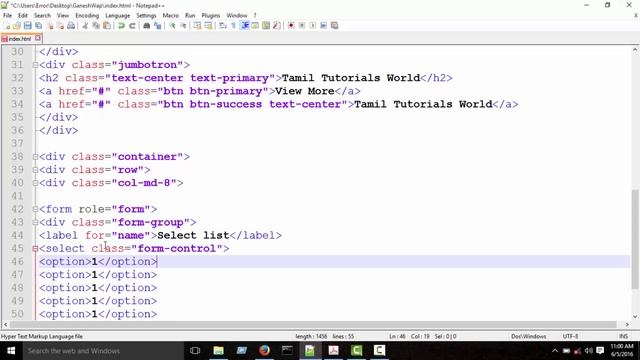Click the INS status bar indicator
The height and width of the screenshot is (360, 640).
point(623,337)
